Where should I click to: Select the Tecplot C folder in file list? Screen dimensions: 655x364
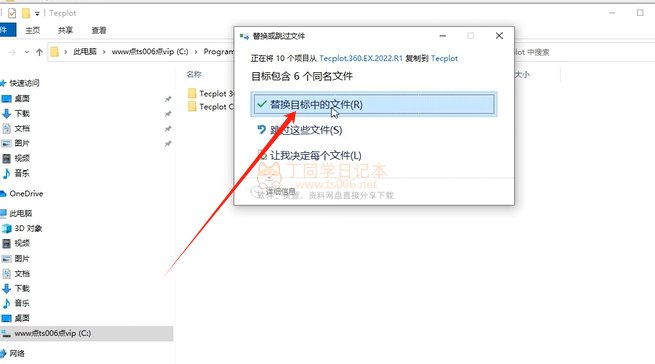(211, 107)
